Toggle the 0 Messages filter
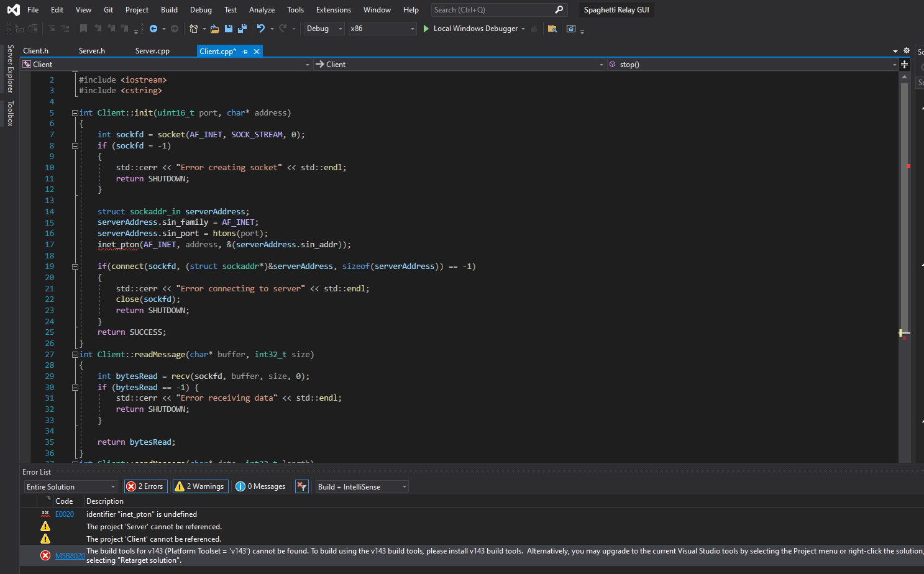Screen dimensions: 924x574 click(261, 486)
